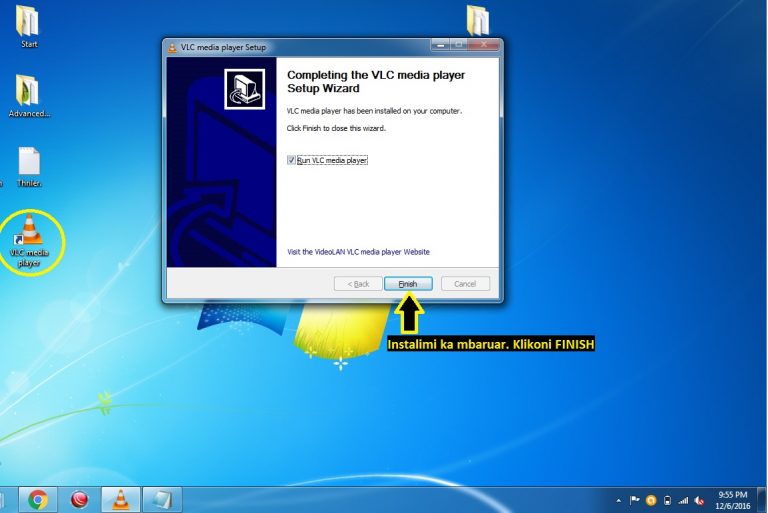Open clock showing 9:55 PM

click(x=732, y=500)
